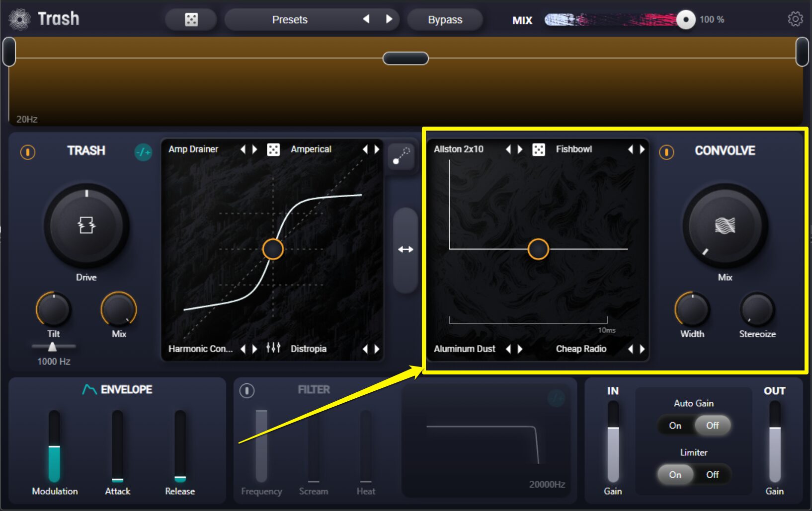Click the Trash Mix knob
This screenshot has width=812, height=511.
pyautogui.click(x=119, y=309)
